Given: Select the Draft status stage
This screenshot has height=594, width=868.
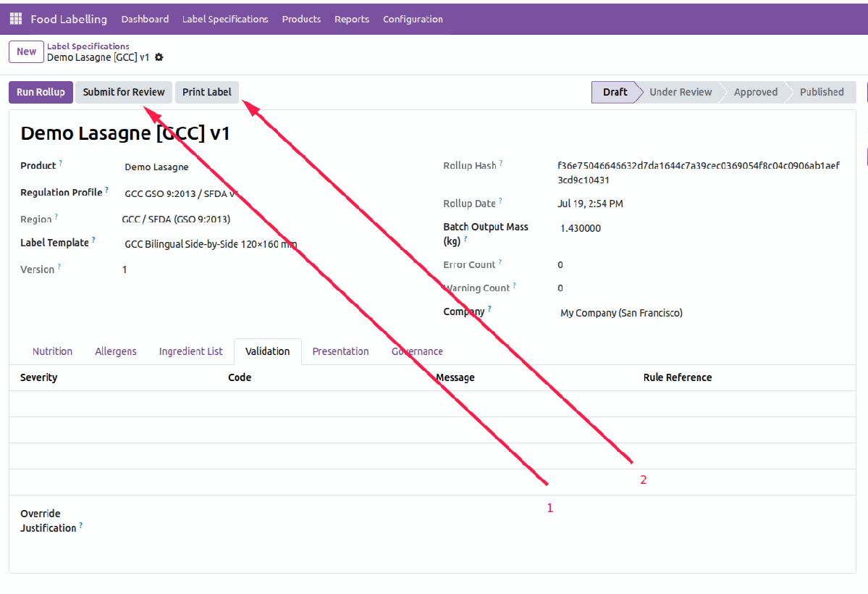Looking at the screenshot, I should (615, 92).
